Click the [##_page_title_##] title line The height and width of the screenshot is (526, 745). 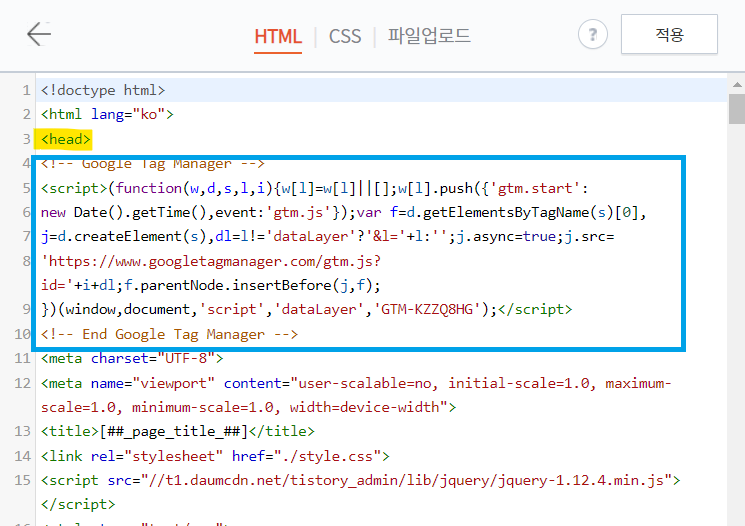178,432
